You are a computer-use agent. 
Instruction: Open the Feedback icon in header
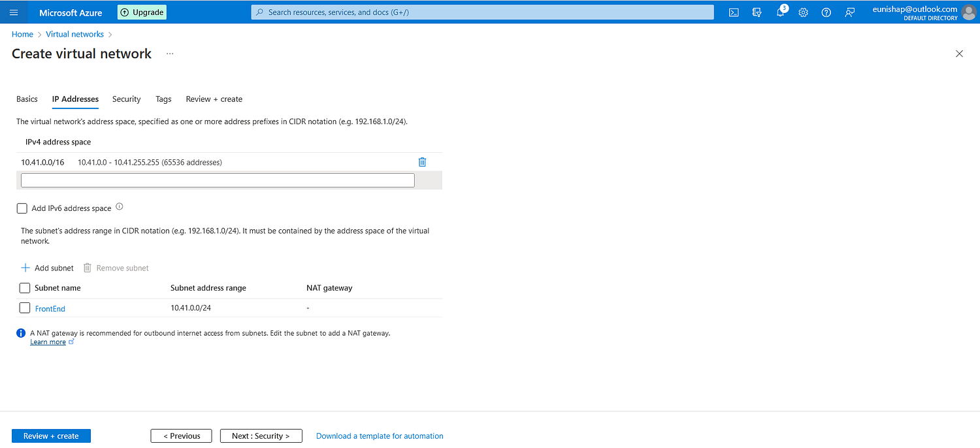click(x=849, y=12)
